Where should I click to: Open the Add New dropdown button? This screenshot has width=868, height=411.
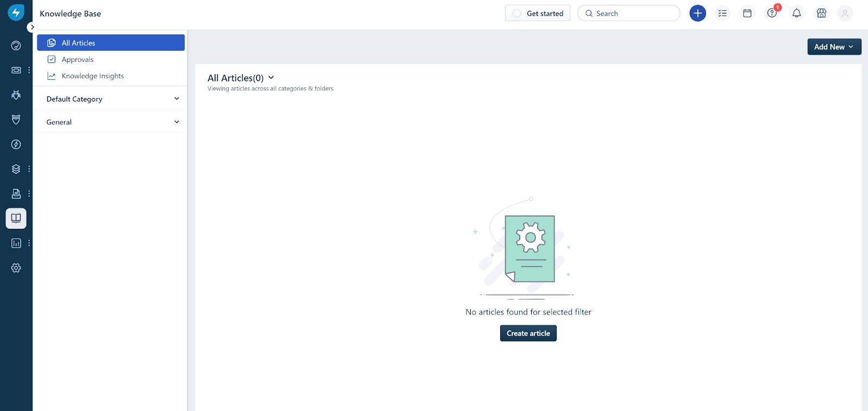point(834,47)
